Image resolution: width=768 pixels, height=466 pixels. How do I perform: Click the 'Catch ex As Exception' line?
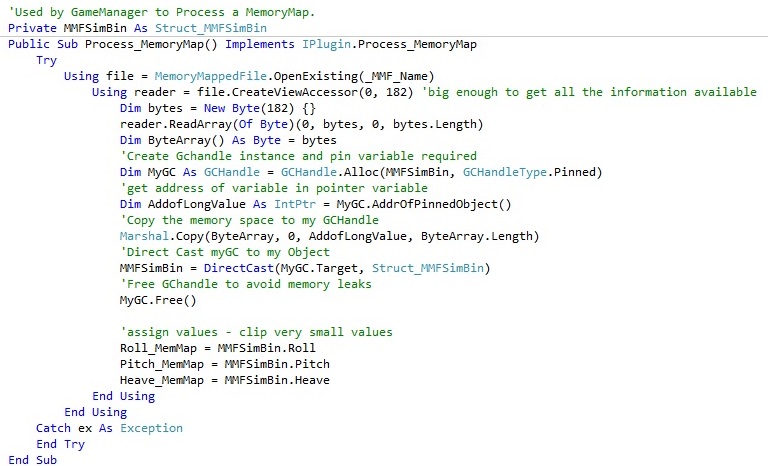[109, 428]
